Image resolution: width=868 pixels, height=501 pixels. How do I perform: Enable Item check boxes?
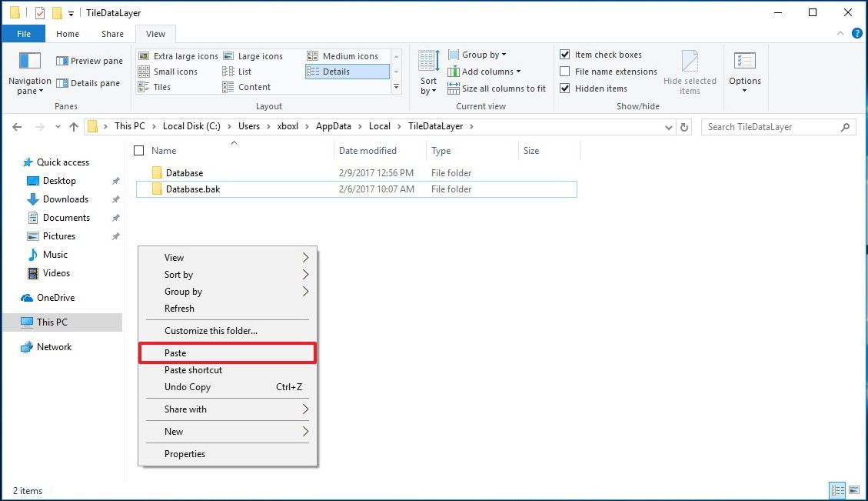click(x=565, y=54)
